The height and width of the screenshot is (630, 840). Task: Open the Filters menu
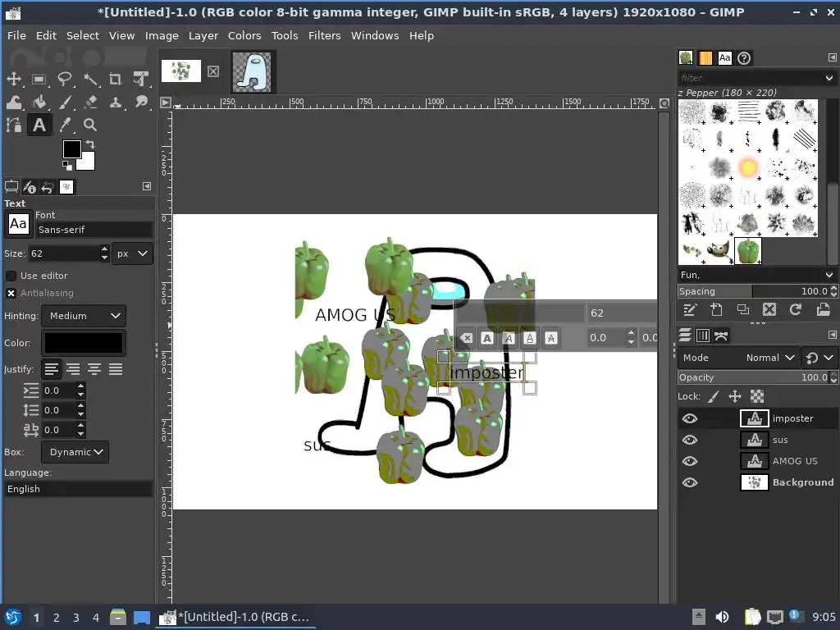(324, 35)
